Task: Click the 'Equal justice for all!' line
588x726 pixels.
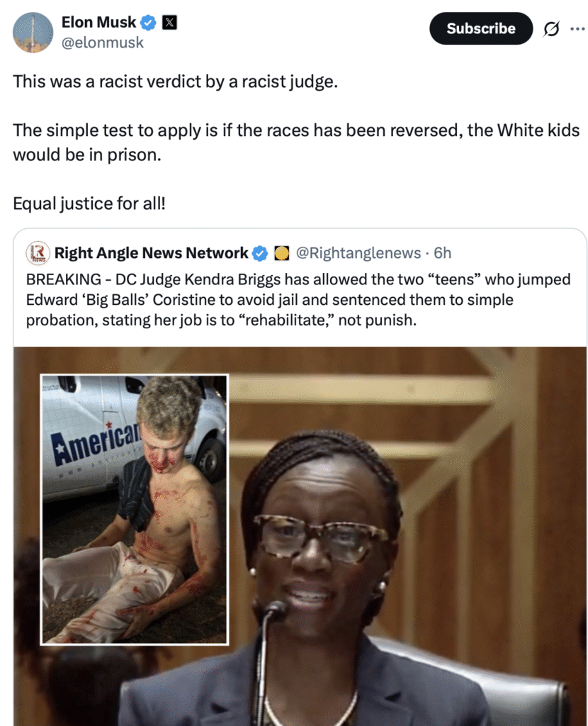Action: click(89, 203)
